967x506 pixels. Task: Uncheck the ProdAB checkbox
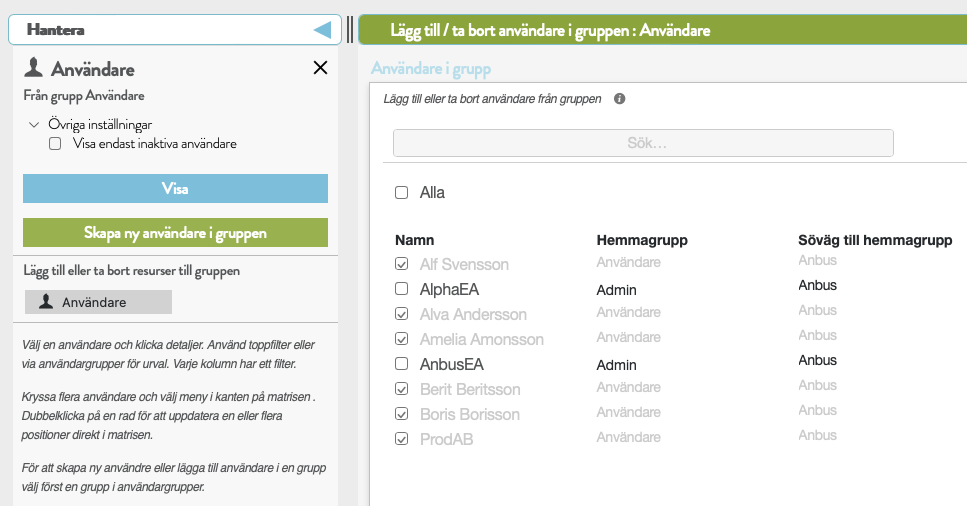(401, 439)
